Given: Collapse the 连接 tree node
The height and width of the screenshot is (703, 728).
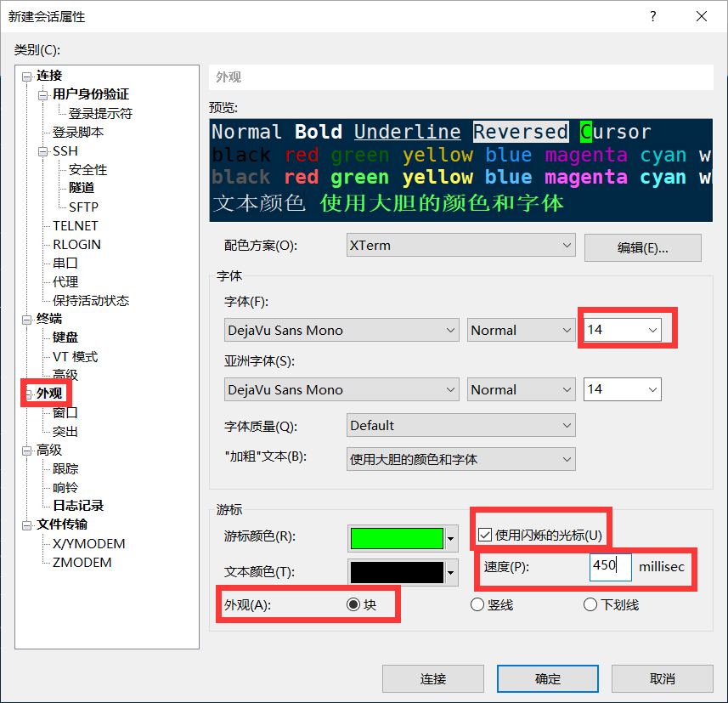Looking at the screenshot, I should tap(27, 77).
